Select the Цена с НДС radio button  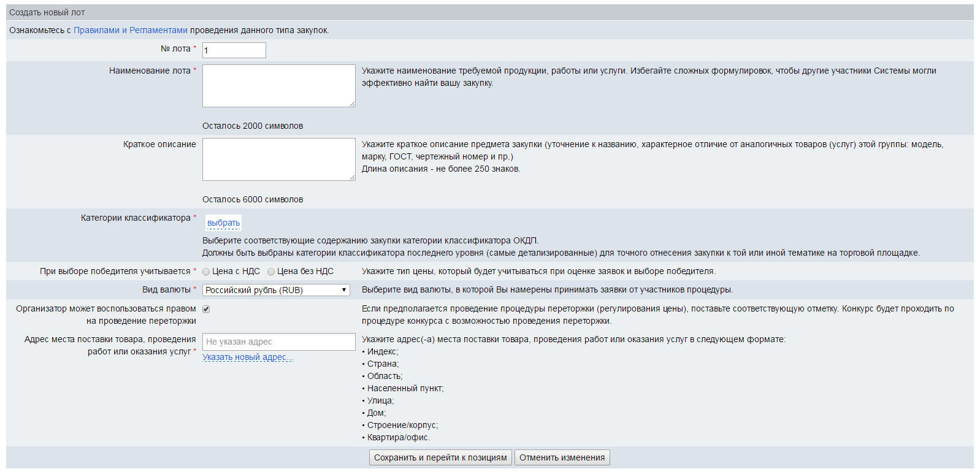(206, 272)
